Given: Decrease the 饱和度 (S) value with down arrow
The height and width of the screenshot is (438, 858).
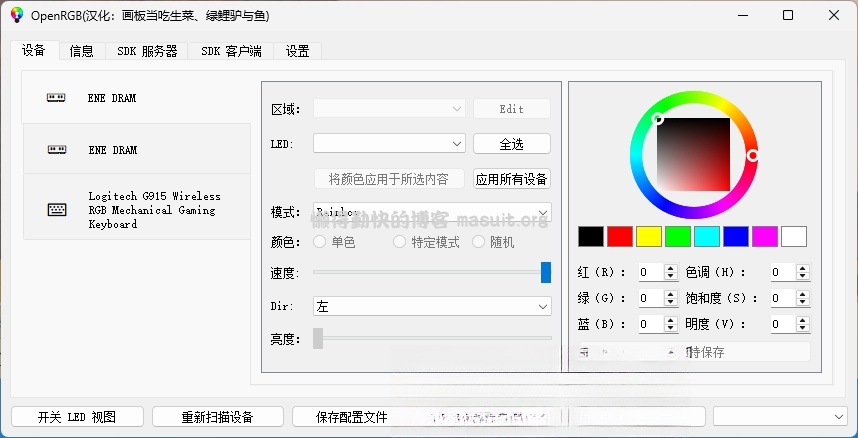Looking at the screenshot, I should coord(803,302).
